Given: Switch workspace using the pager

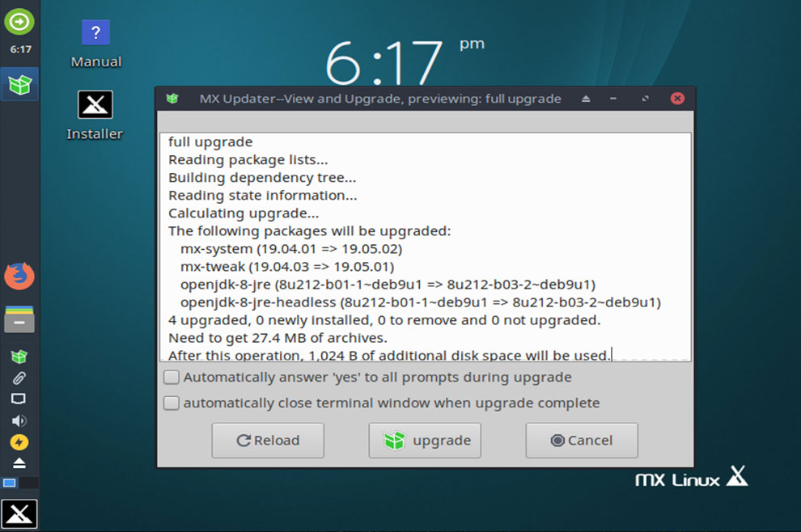Looking at the screenshot, I should click(19, 483).
